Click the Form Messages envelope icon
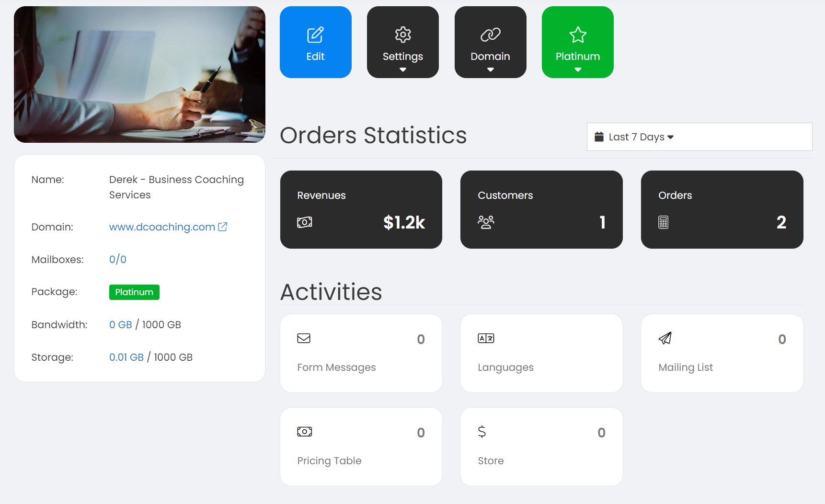The height and width of the screenshot is (504, 825). [304, 338]
